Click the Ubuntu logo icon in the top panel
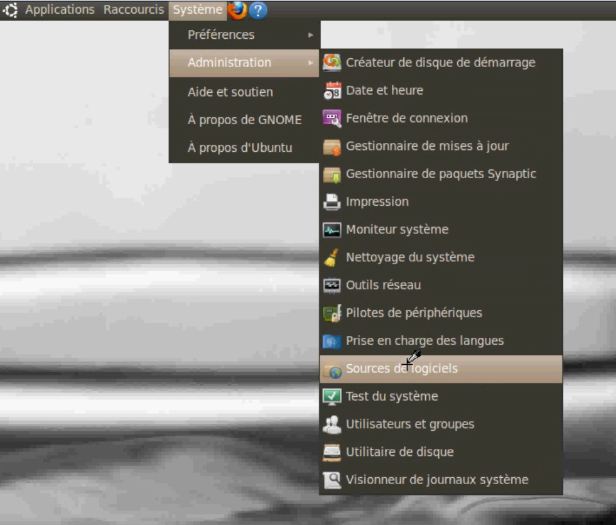Screen dimensions: 616x525 pos(10,10)
